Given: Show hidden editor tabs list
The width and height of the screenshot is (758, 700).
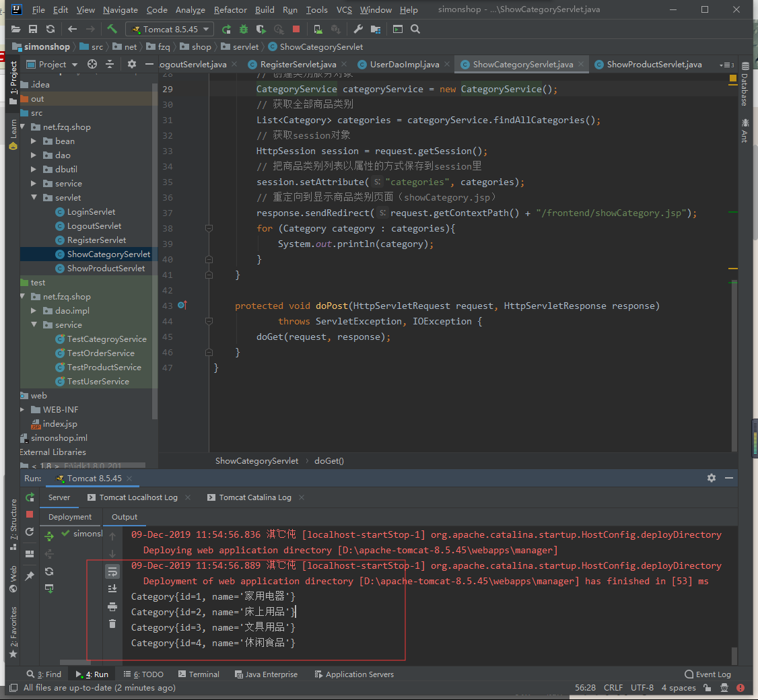Looking at the screenshot, I should (726, 65).
